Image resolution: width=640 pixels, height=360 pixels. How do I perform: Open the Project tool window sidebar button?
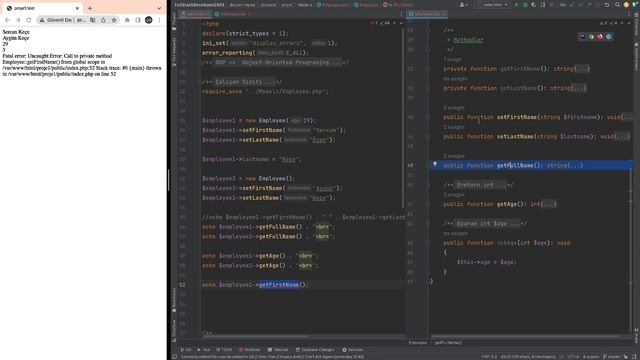174,21
